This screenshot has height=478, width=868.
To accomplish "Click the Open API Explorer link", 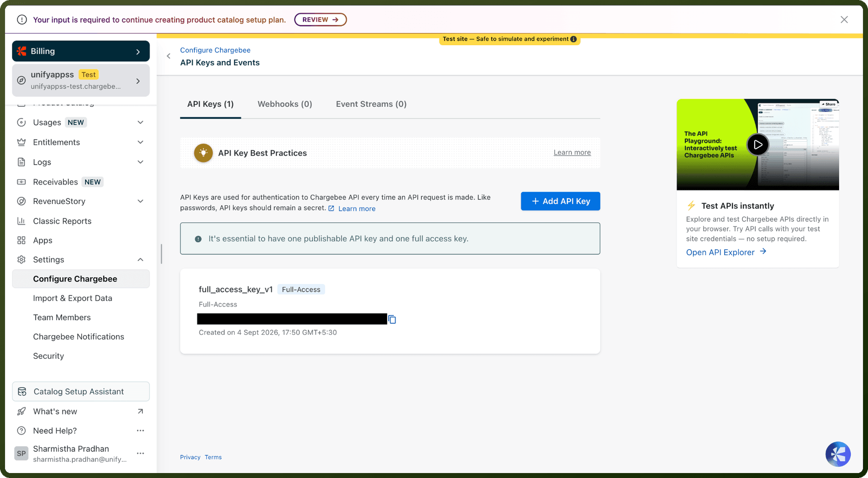I will click(x=726, y=252).
